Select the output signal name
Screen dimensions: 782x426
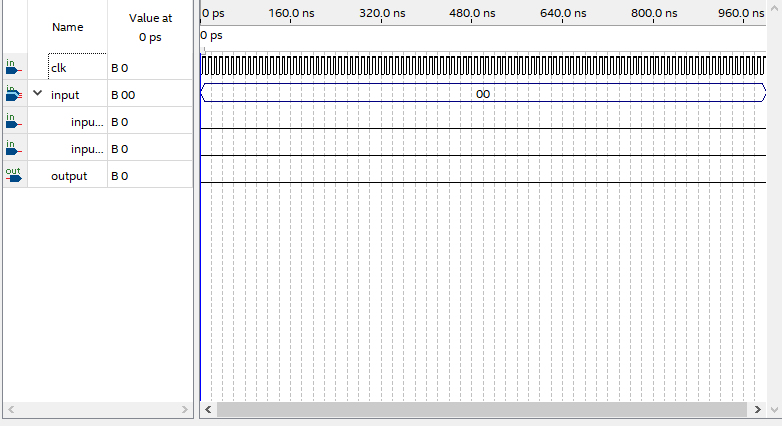tap(69, 176)
